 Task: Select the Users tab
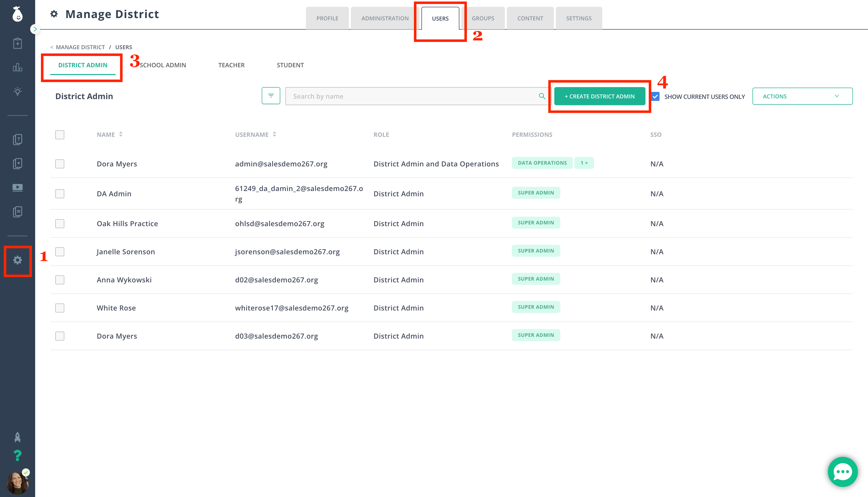coord(440,18)
